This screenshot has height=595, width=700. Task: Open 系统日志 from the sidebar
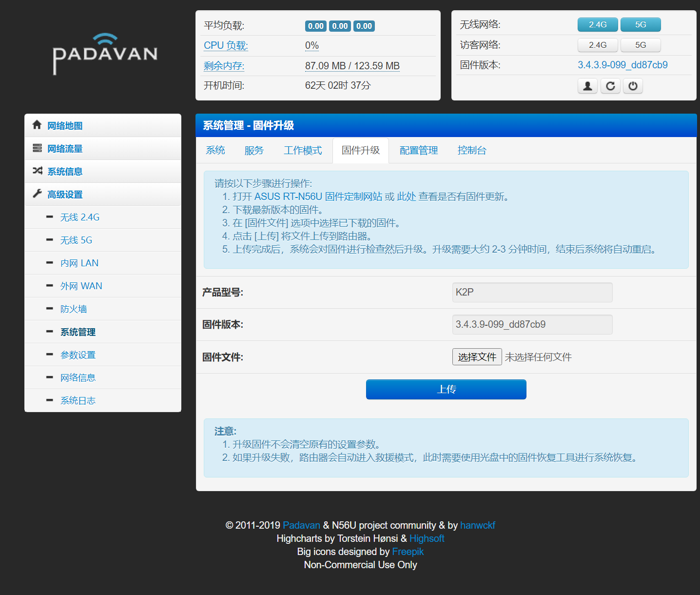pyautogui.click(x=78, y=400)
